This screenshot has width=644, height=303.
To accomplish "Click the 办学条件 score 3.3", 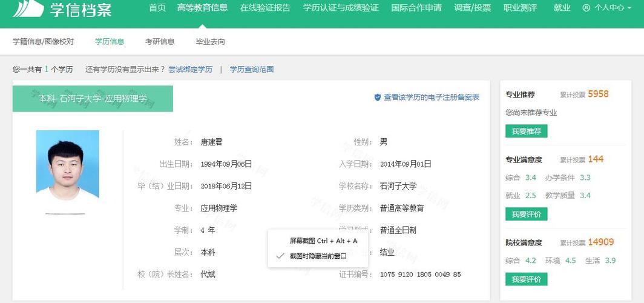I will point(585,178).
